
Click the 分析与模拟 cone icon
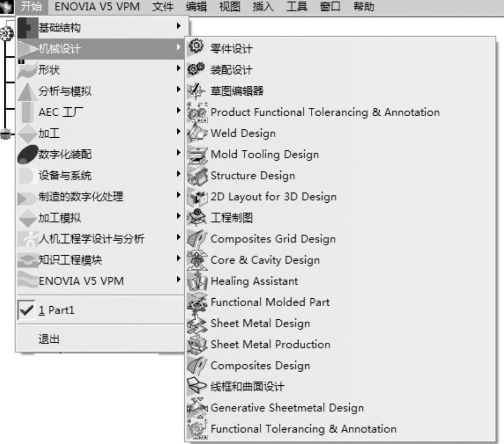click(27, 92)
